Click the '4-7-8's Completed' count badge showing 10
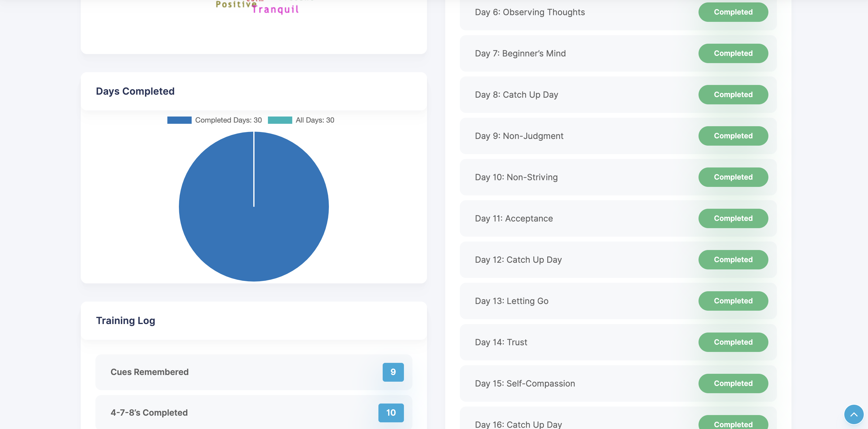Image resolution: width=868 pixels, height=429 pixels. click(391, 413)
